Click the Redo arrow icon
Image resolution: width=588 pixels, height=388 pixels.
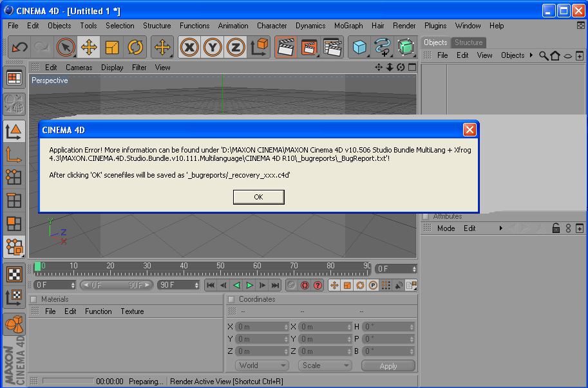pyautogui.click(x=42, y=47)
